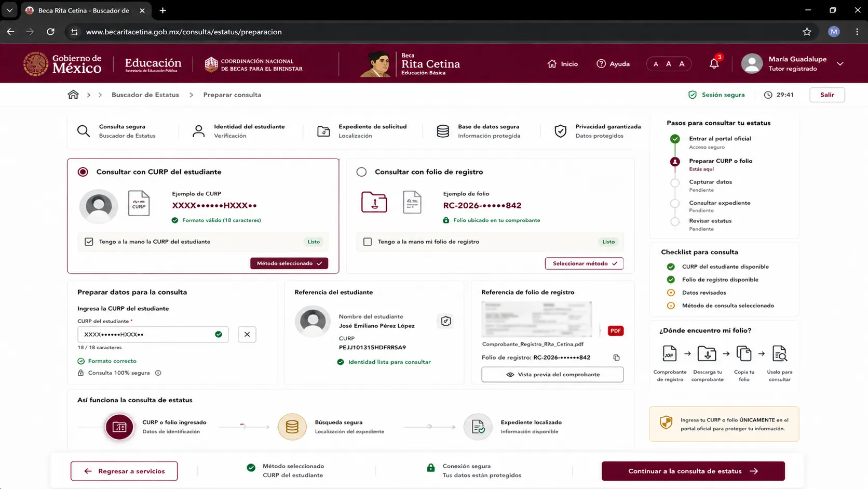Open Buscador de Estatus breadcrumb
868x489 pixels.
(145, 95)
